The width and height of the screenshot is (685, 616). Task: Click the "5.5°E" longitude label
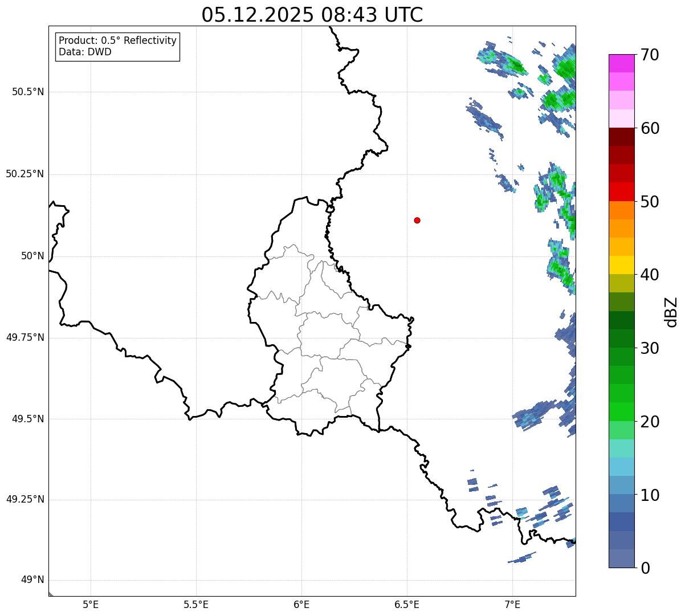(196, 605)
